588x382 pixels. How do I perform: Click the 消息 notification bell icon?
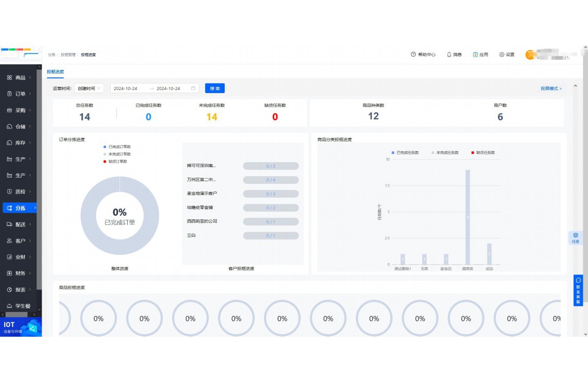pyautogui.click(x=449, y=55)
